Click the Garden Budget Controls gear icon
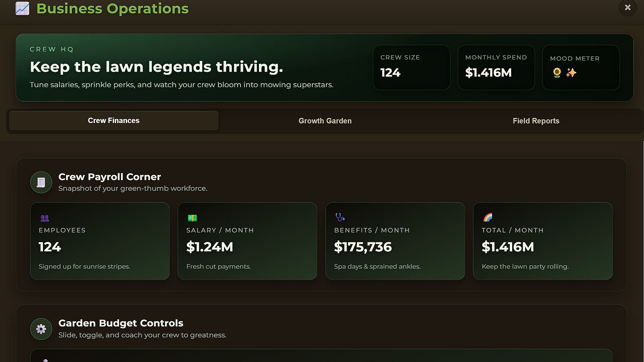Image resolution: width=644 pixels, height=362 pixels. coord(41,329)
